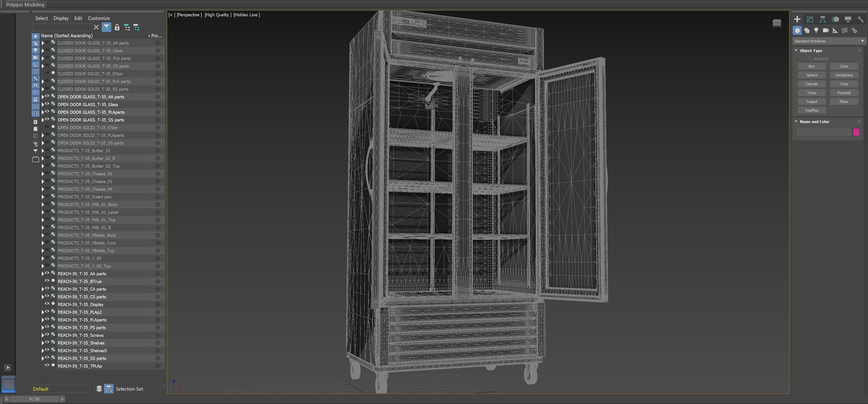Select Lights category in Create panel
The height and width of the screenshot is (404, 868).
[816, 30]
